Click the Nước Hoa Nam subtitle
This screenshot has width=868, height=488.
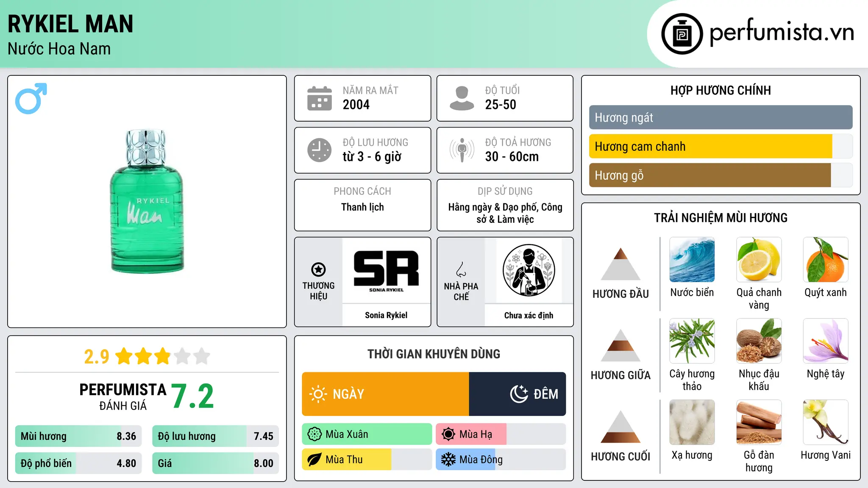[59, 49]
